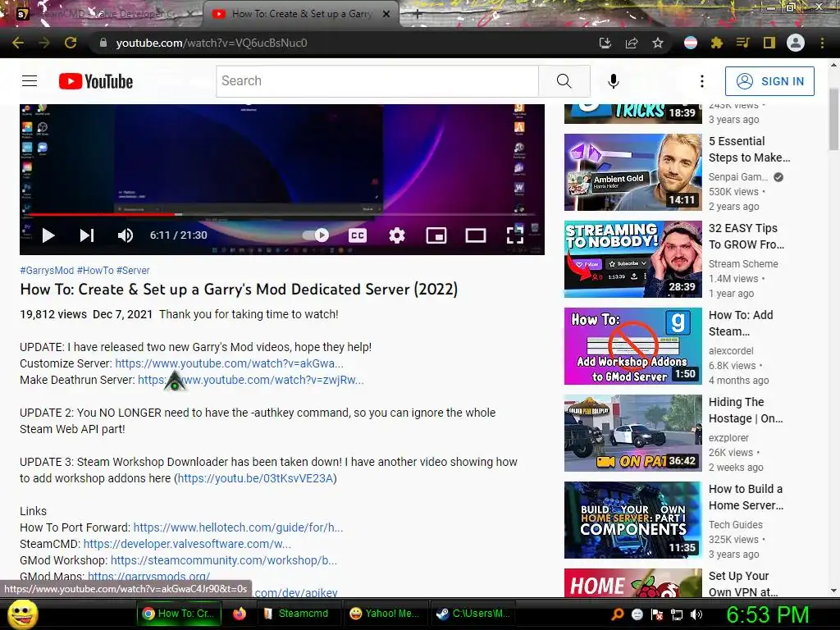840x630 pixels.
Task: Play the video
Action: 48,235
